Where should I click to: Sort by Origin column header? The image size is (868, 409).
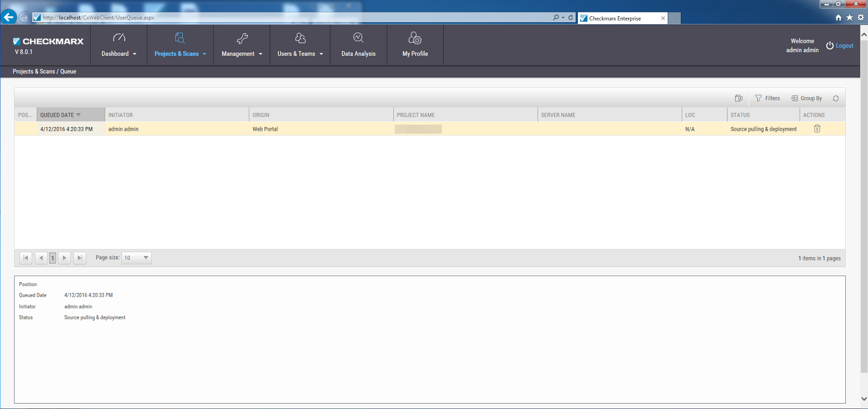pyautogui.click(x=321, y=114)
